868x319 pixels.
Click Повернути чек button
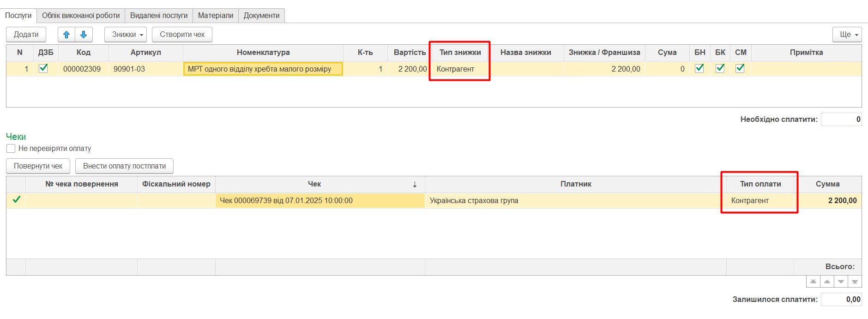38,166
